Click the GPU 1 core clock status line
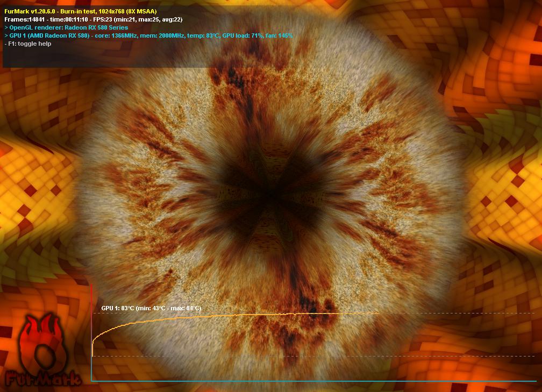This screenshot has height=392, width=542. pyautogui.click(x=148, y=35)
